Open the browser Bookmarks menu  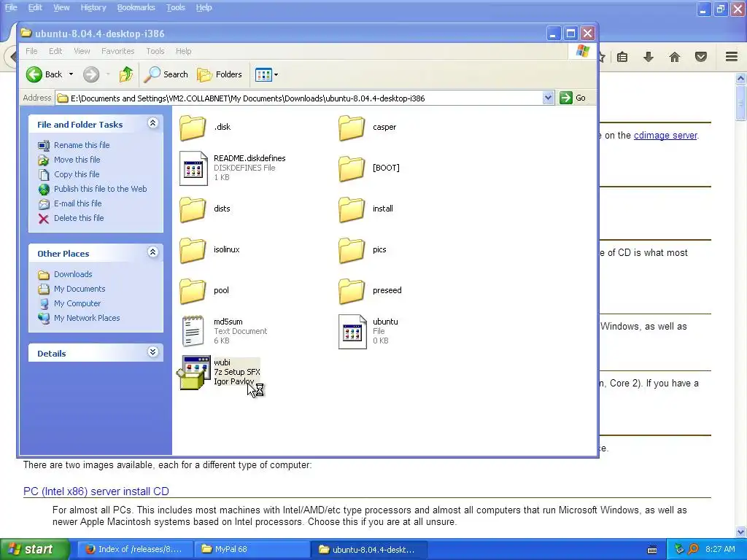[x=136, y=7]
